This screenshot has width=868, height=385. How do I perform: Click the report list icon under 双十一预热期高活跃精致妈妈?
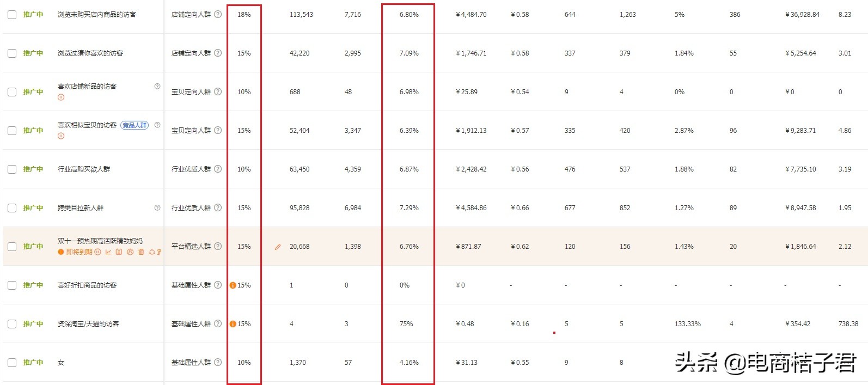(119, 252)
